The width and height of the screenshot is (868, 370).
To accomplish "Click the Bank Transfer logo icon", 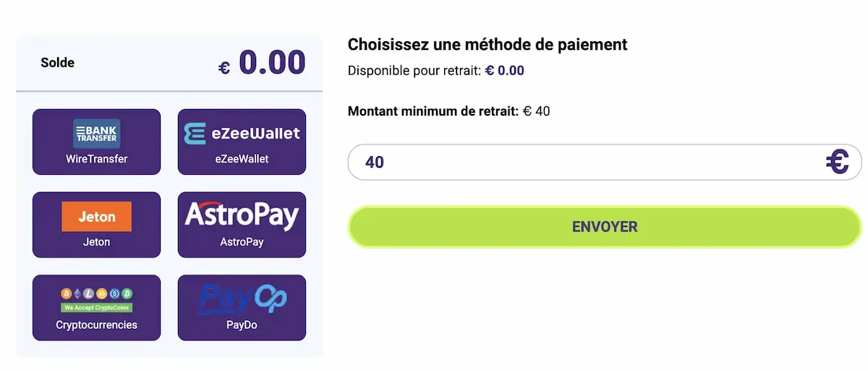I will point(96,134).
